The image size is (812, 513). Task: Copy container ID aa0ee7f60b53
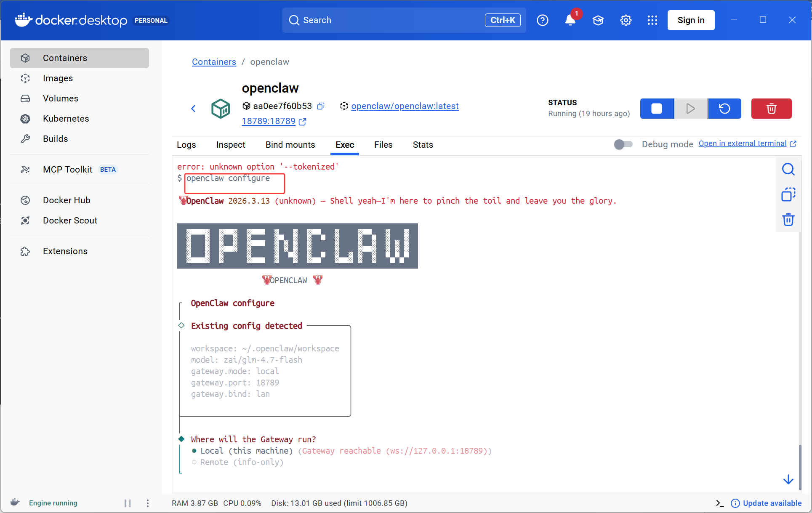[x=321, y=106]
